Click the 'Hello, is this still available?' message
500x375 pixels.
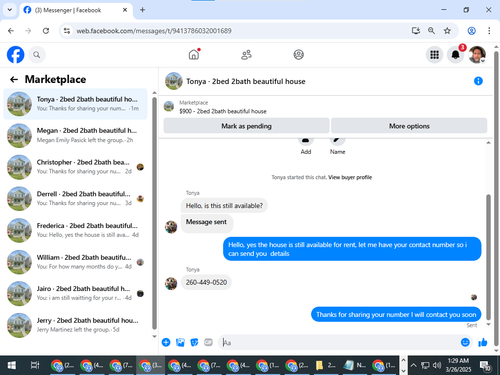point(224,206)
